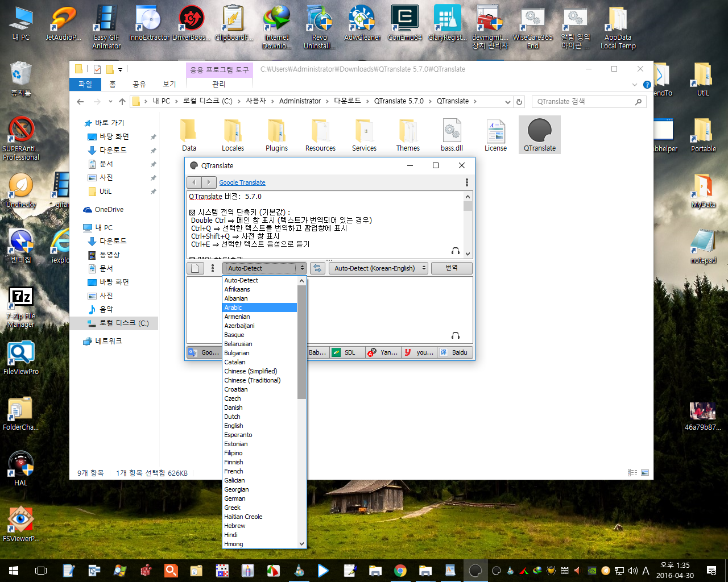This screenshot has height=582, width=728.
Task: Choose English from the source language list
Action: pyautogui.click(x=259, y=426)
